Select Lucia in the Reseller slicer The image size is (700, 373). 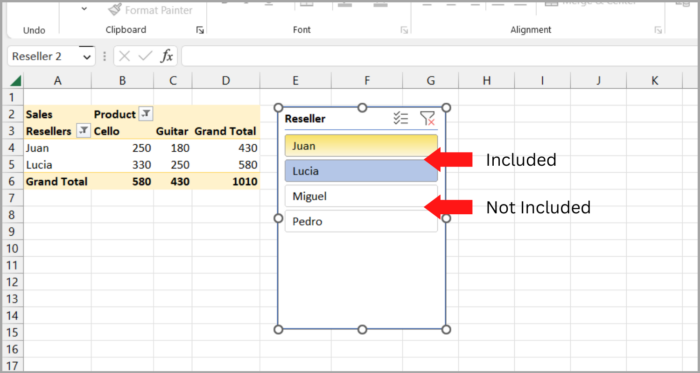(361, 171)
